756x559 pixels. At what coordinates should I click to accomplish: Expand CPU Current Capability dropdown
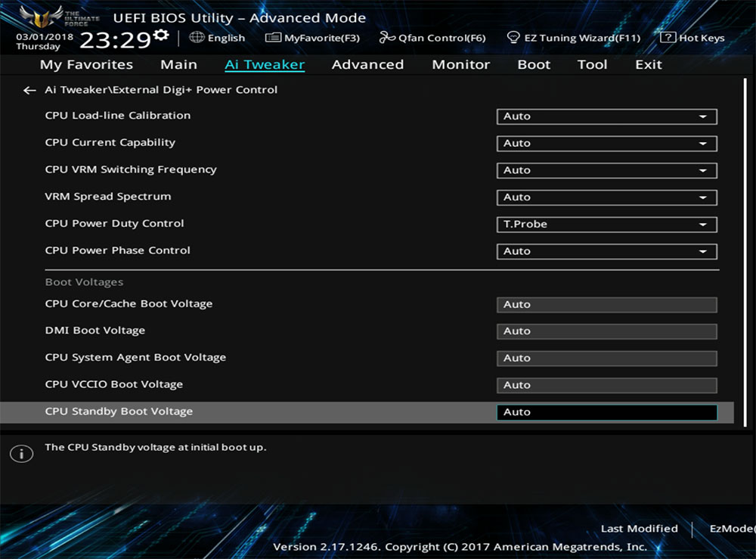(x=606, y=143)
